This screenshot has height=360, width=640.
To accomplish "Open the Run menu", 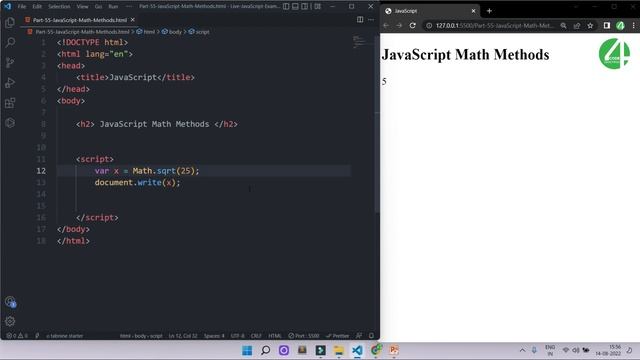I will [x=113, y=7].
